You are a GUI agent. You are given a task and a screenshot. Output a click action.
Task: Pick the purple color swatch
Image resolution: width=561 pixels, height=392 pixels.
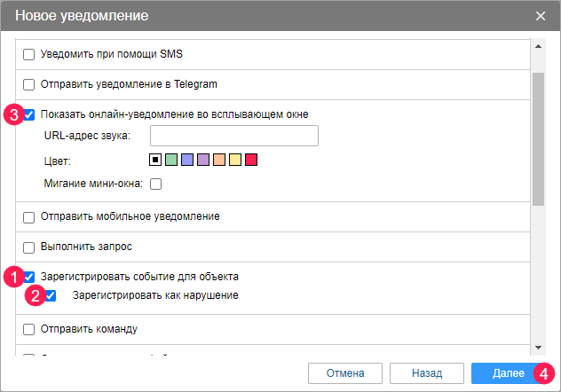(202, 160)
